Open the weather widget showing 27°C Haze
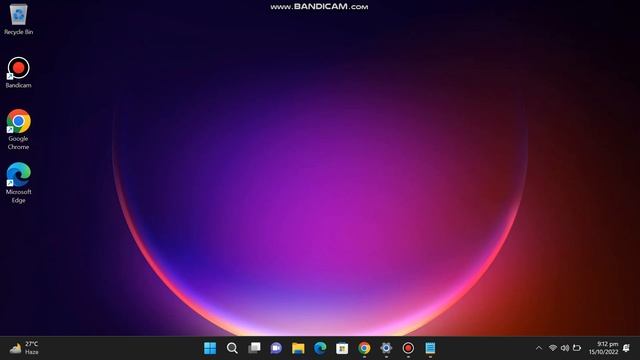 [x=24, y=348]
